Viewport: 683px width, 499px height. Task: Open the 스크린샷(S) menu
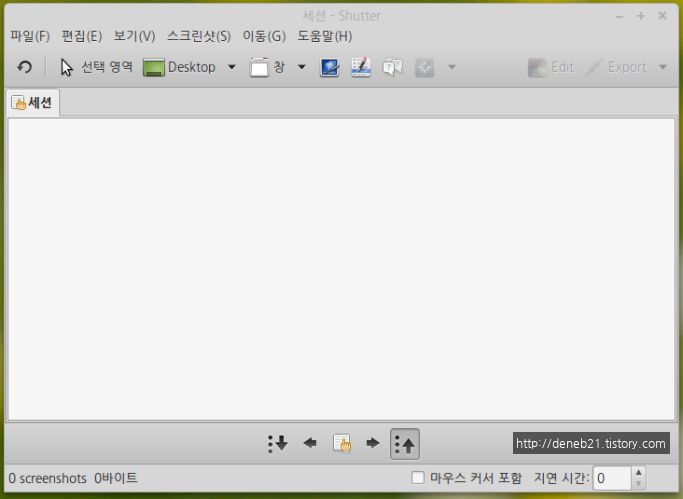tap(199, 36)
